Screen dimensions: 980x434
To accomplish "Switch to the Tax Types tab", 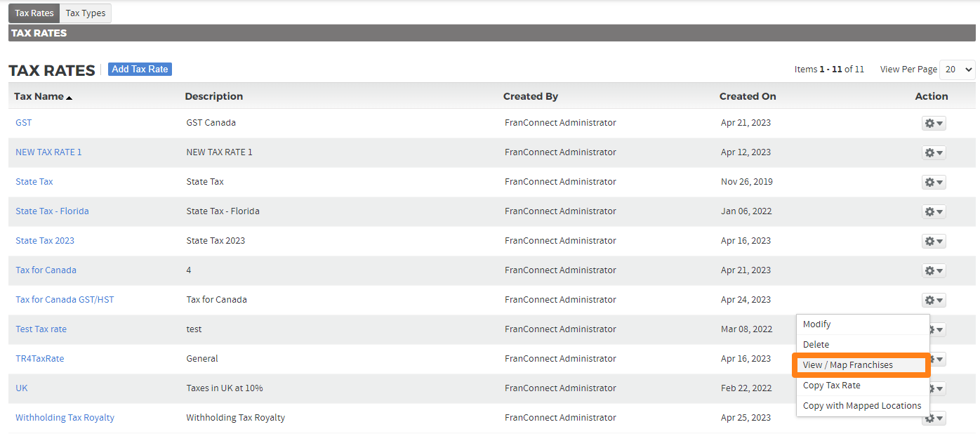I will tap(85, 13).
